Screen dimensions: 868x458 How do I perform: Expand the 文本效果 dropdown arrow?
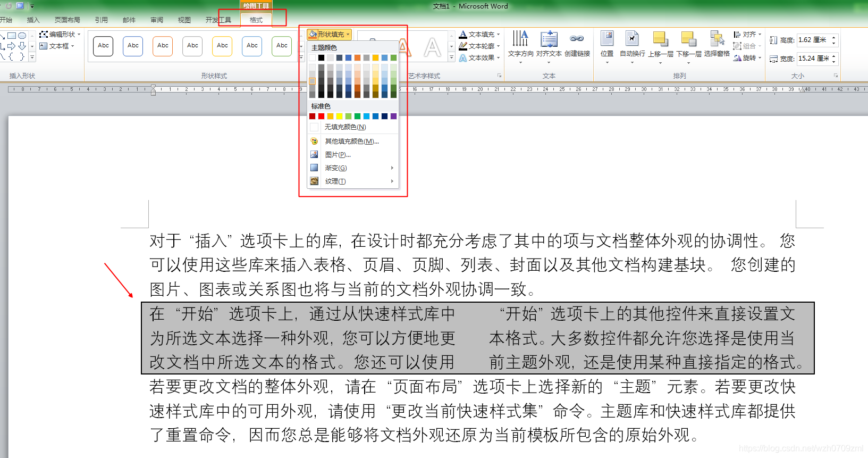(498, 58)
